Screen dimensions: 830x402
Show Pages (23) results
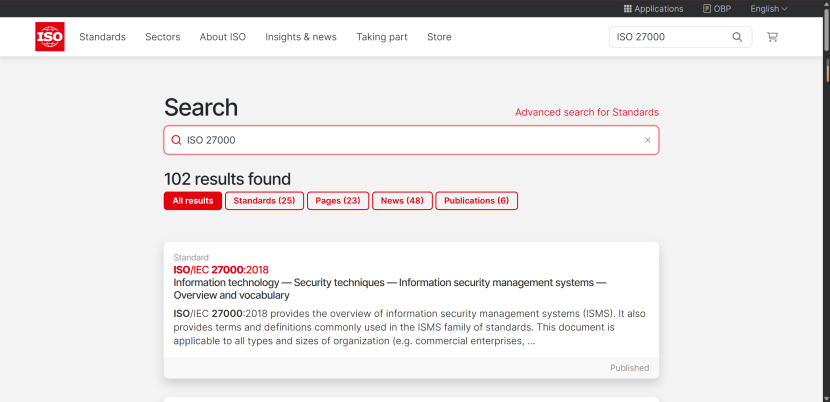(x=337, y=201)
